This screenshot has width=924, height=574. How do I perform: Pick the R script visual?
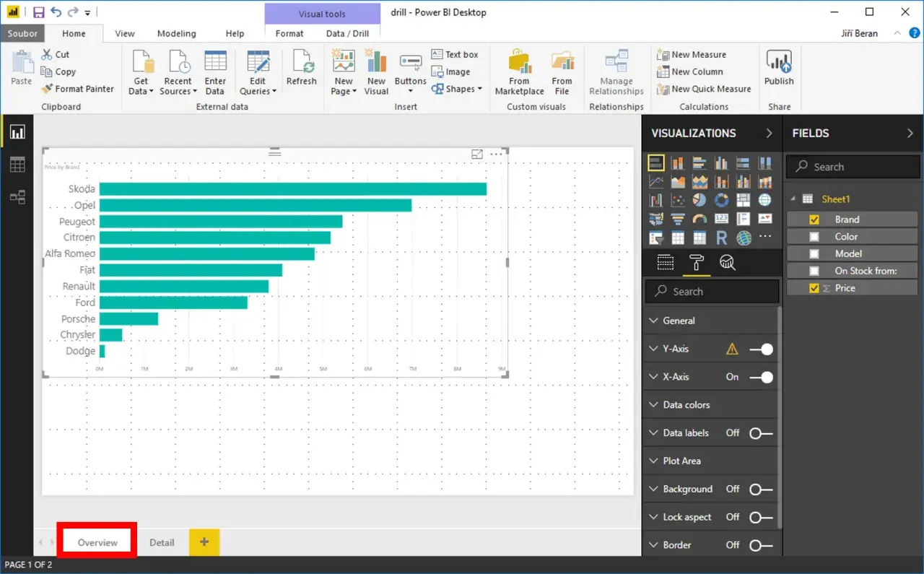721,238
